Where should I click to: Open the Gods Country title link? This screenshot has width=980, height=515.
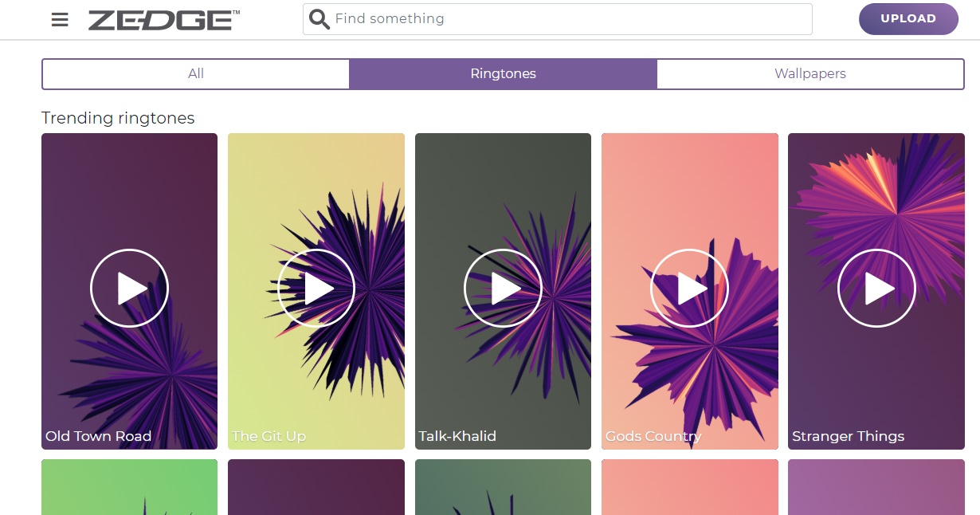(x=653, y=436)
